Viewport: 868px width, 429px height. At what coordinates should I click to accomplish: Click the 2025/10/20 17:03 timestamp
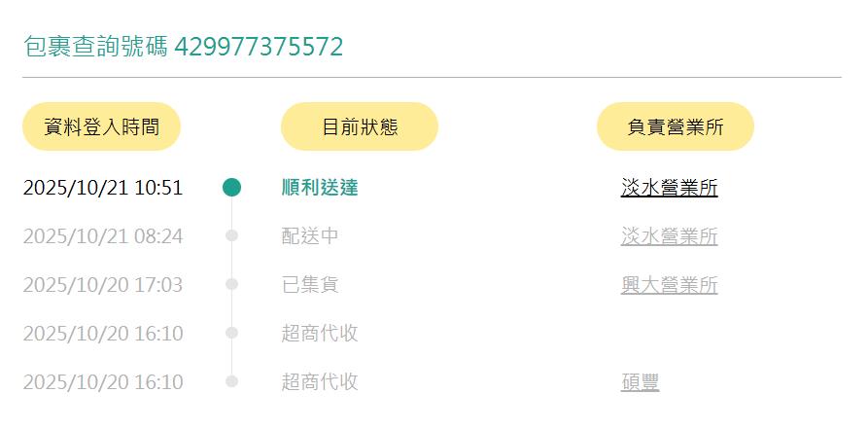coord(102,285)
